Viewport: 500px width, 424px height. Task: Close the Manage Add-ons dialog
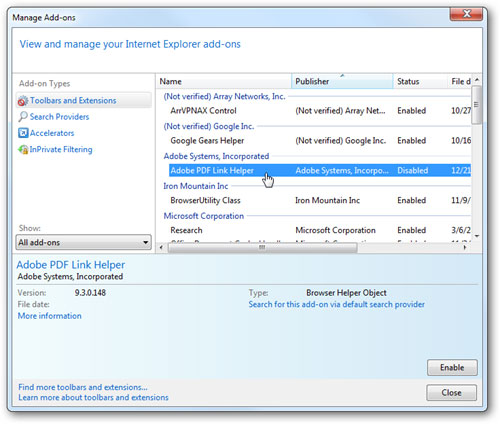pos(451,393)
